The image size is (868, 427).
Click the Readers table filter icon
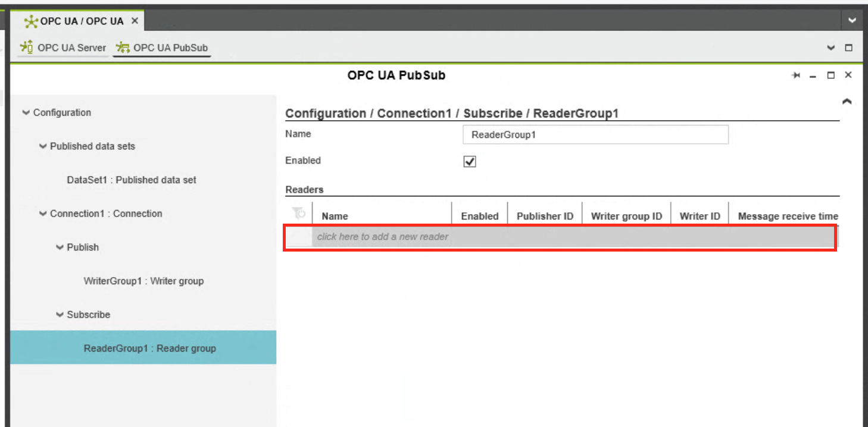[x=298, y=212]
